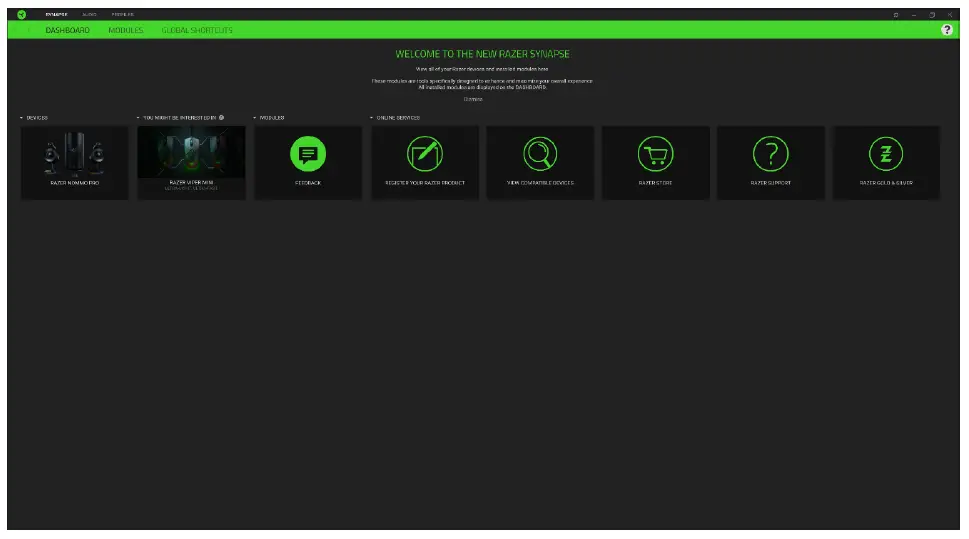This screenshot has height=539, width=969.
Task: Open Razer Support question mark icon
Action: point(771,154)
